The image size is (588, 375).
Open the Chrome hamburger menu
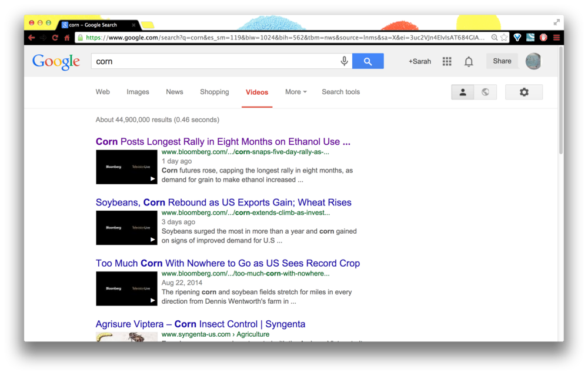pos(556,38)
